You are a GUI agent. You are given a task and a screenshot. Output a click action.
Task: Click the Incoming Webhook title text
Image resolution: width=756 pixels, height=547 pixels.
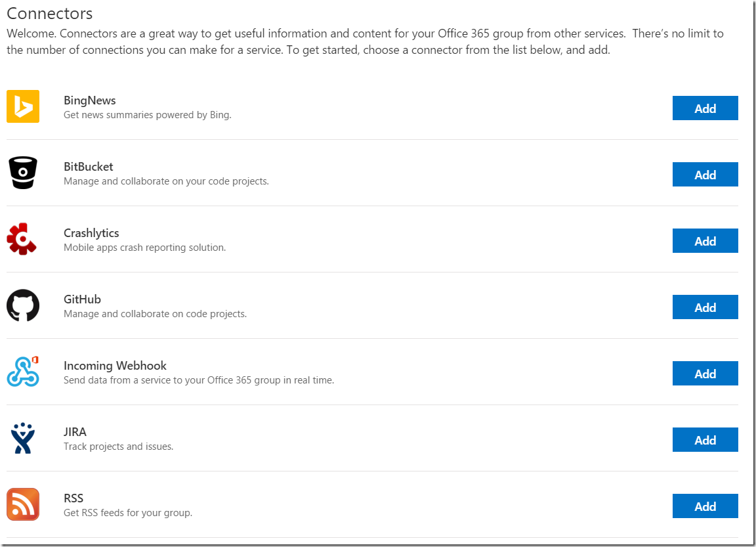pyautogui.click(x=115, y=366)
